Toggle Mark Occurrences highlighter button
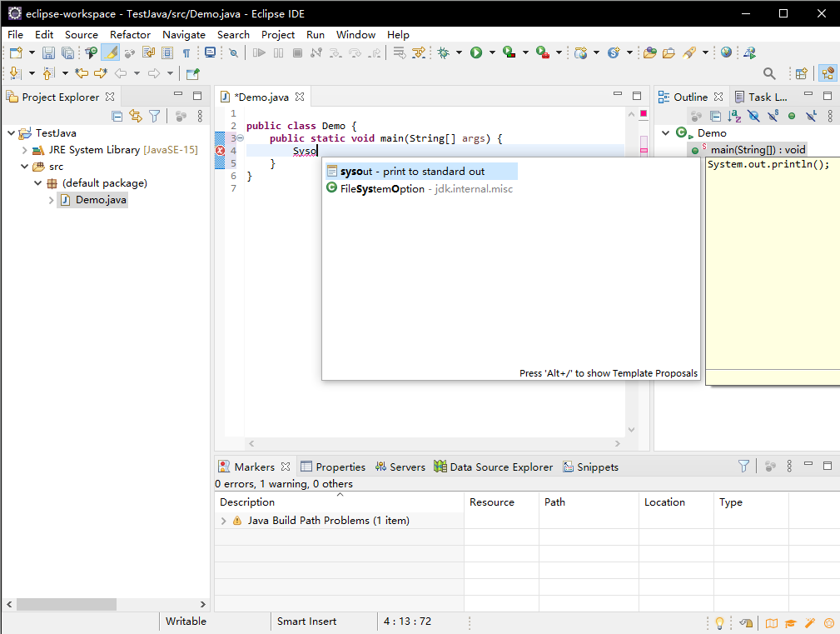 click(x=111, y=52)
